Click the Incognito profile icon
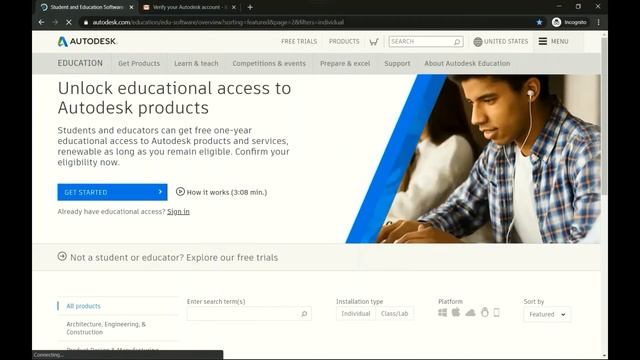 click(x=556, y=22)
